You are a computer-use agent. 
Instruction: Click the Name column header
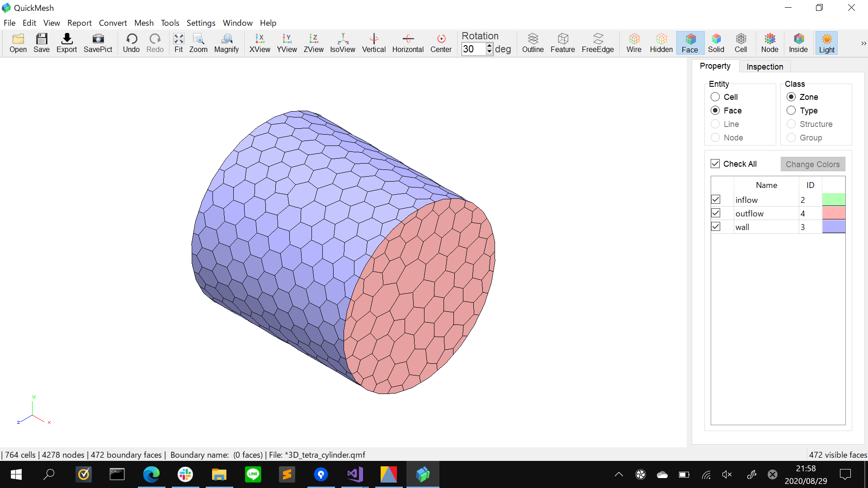[766, 185]
